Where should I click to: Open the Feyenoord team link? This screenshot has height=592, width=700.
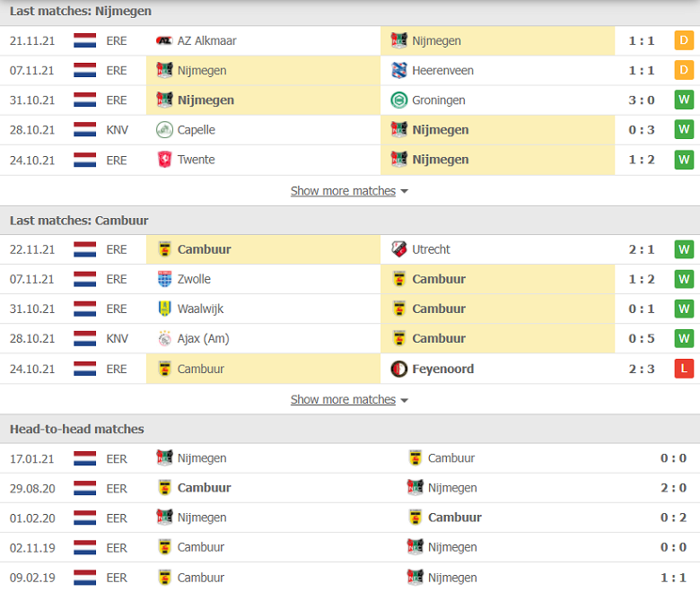[442, 369]
